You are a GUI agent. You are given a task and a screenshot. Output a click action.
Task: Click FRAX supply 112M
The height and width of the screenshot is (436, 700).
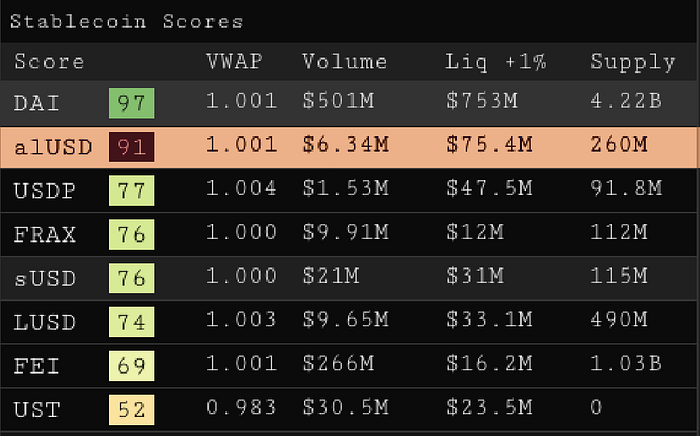619,232
